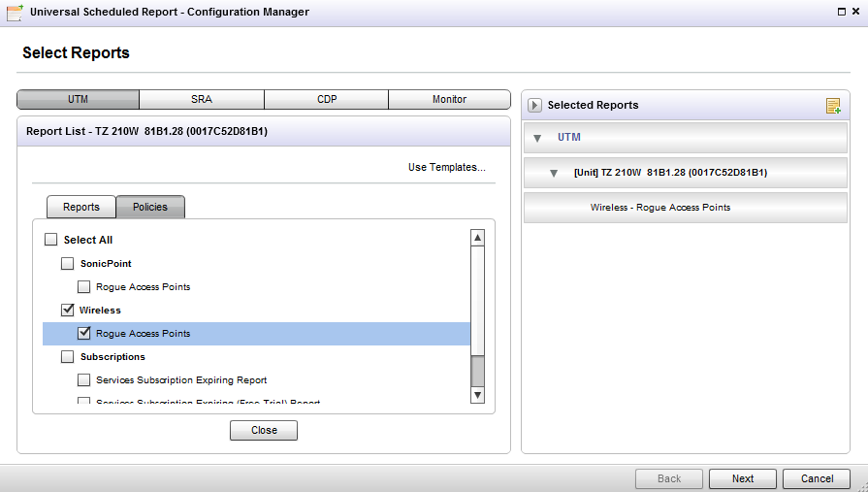Switch to the UTM tab
The height and width of the screenshot is (492, 868).
click(78, 99)
